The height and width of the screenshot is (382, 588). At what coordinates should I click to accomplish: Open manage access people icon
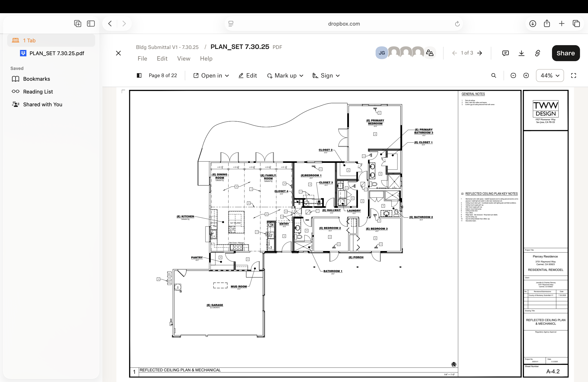[430, 53]
